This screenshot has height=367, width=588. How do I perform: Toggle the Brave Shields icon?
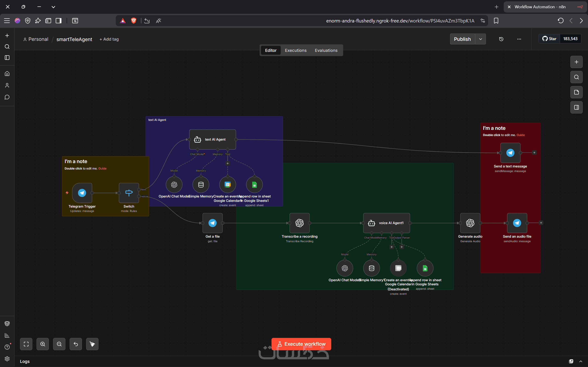133,21
